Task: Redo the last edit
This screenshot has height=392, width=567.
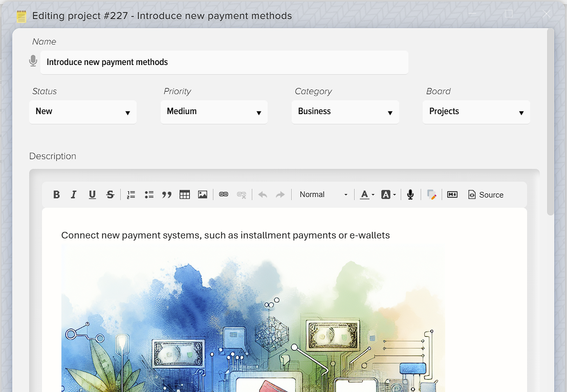Action: pyautogui.click(x=280, y=194)
